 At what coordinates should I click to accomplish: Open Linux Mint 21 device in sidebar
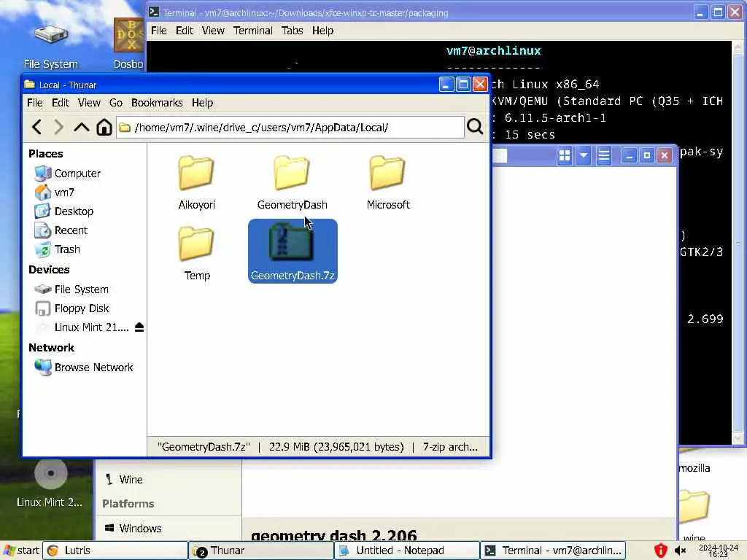pos(82,327)
